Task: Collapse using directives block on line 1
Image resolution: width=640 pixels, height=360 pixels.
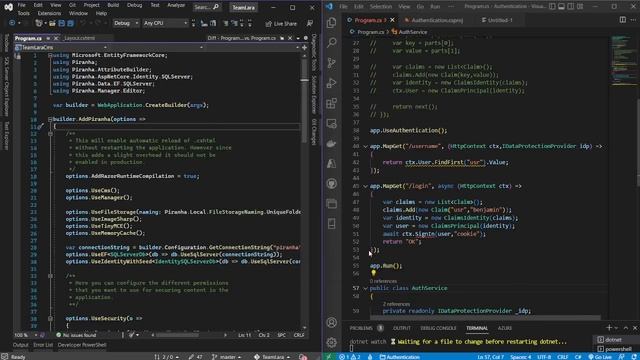Action: pos(50,55)
